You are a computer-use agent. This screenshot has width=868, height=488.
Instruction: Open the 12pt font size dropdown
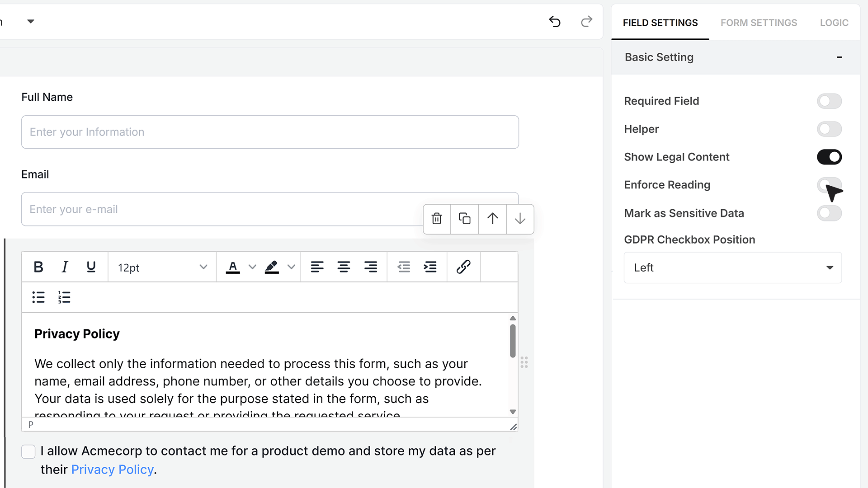(x=162, y=267)
